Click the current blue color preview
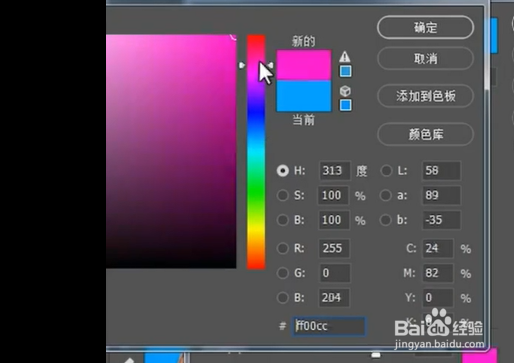 coord(304,96)
